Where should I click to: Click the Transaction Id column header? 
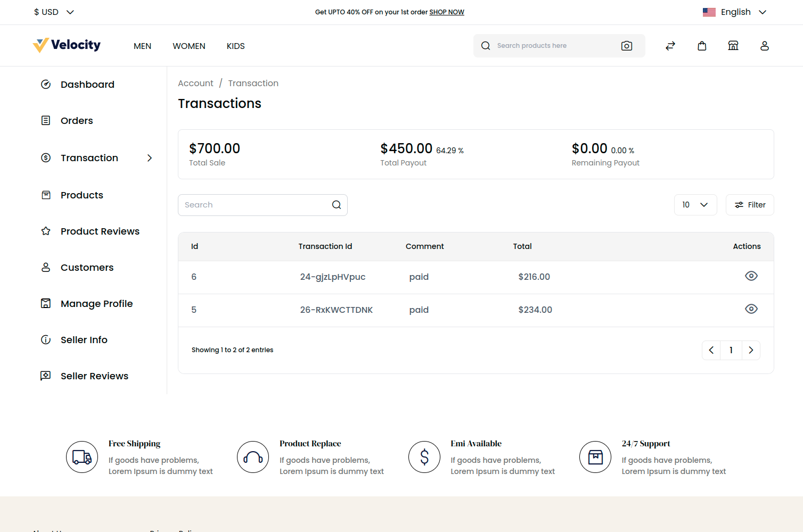(x=325, y=246)
